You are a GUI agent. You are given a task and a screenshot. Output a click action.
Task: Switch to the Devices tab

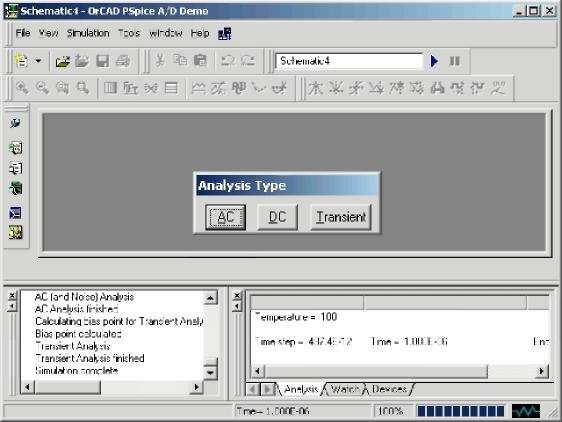point(389,389)
